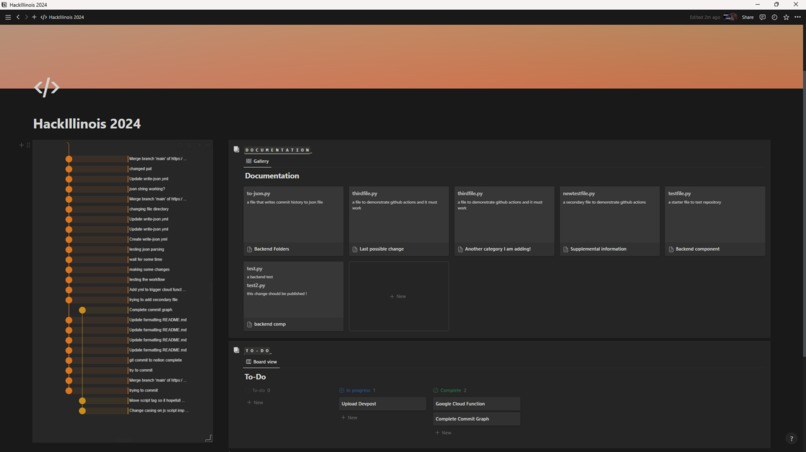Open the page history clock icon
The image size is (806, 452).
point(774,17)
